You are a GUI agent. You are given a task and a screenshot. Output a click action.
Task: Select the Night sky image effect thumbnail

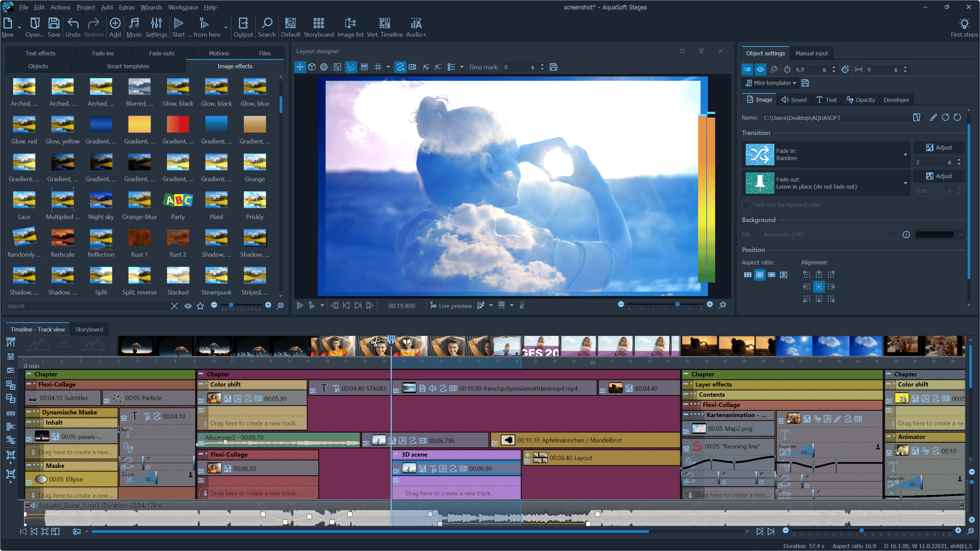(101, 201)
